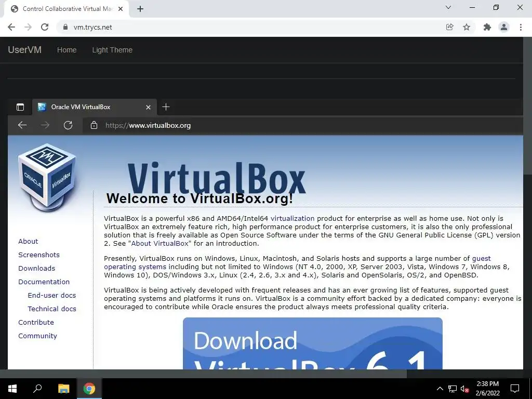Show hidden system tray icons

point(440,389)
